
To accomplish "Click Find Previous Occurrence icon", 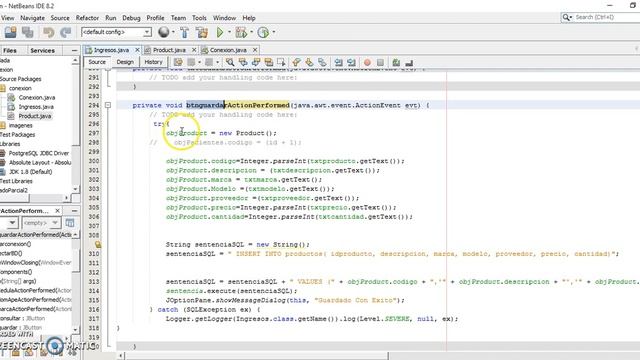I will pyautogui.click(x=243, y=62).
